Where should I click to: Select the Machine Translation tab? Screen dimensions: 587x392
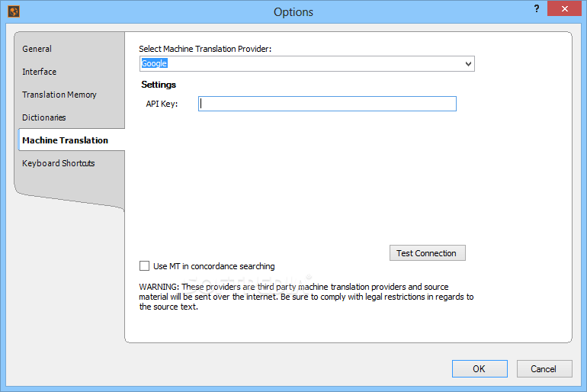pos(66,140)
